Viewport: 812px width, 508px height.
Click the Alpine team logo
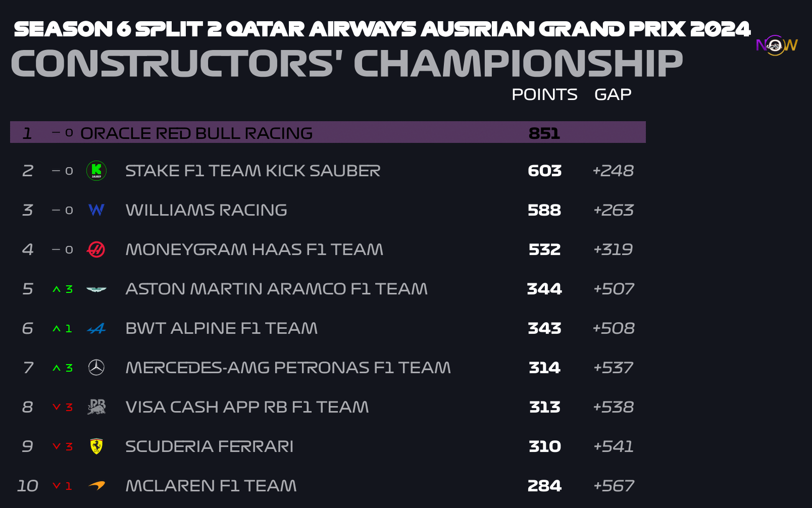tap(96, 329)
